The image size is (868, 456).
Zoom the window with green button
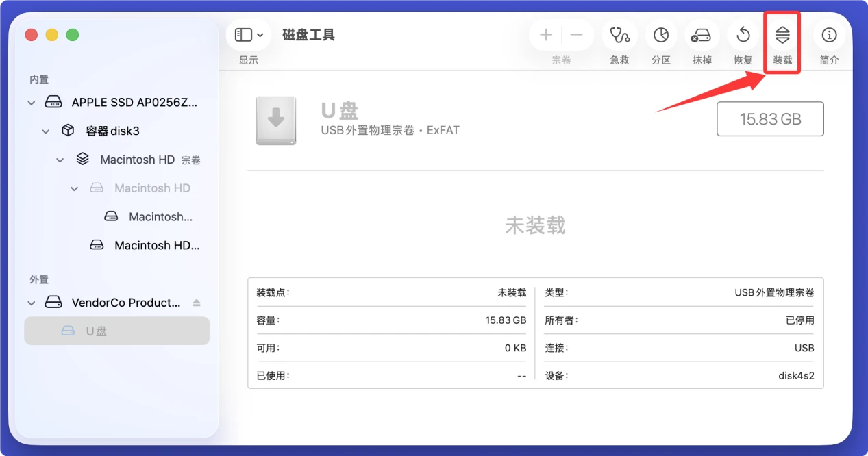pos(73,35)
